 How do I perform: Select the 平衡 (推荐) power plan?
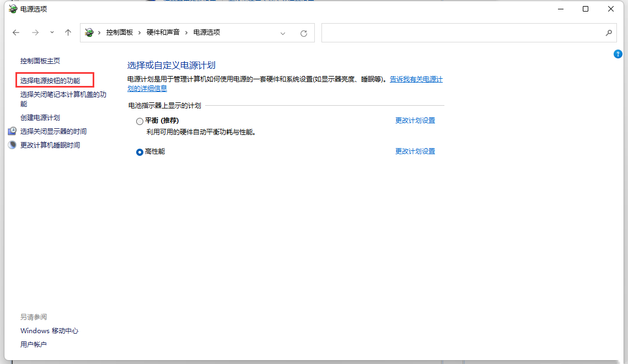tap(139, 121)
